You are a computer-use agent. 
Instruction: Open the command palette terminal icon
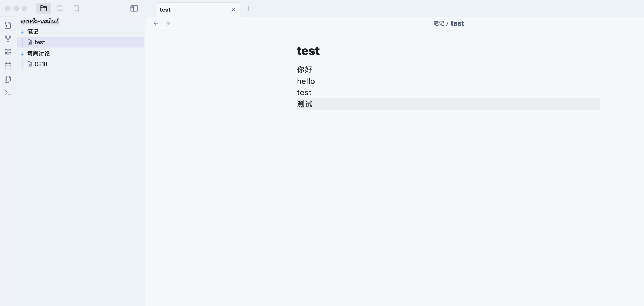[x=8, y=93]
